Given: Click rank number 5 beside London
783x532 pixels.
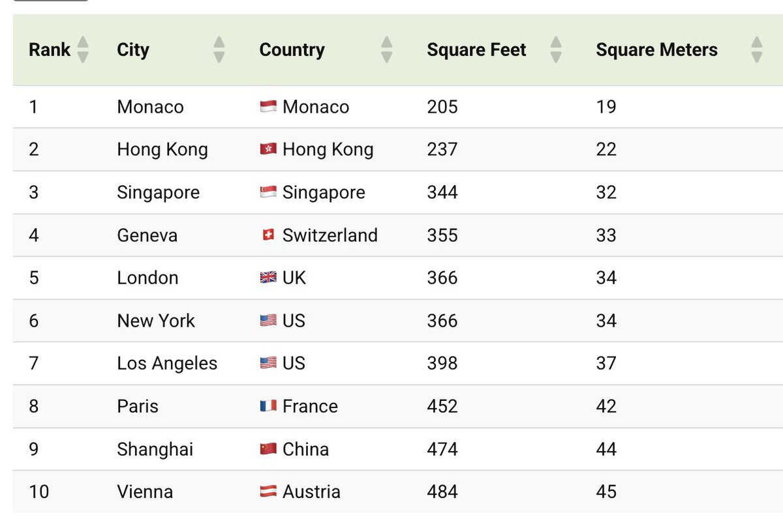Looking at the screenshot, I should click(34, 278).
